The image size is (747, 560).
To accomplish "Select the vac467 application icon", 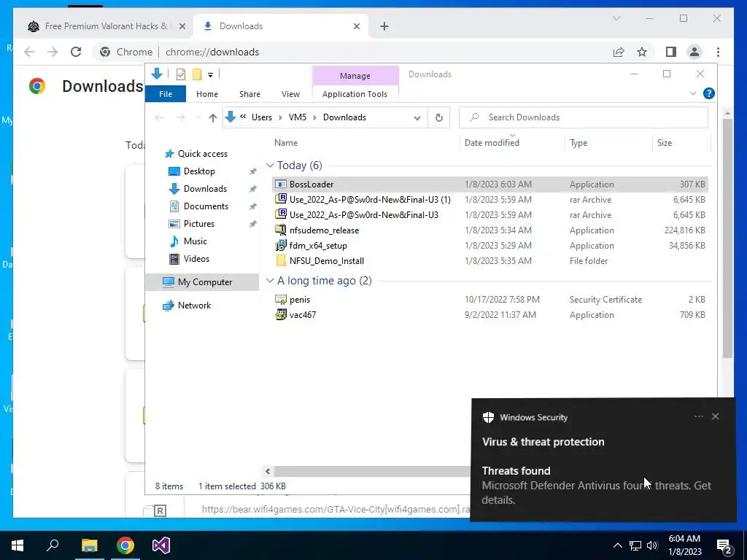I will [x=281, y=315].
